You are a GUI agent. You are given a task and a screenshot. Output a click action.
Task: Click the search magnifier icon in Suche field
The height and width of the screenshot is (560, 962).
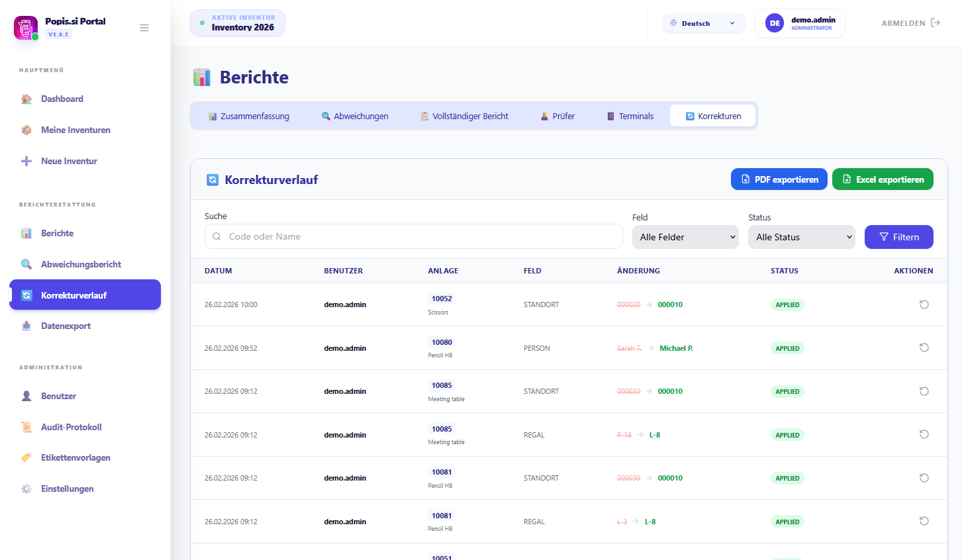coord(216,237)
